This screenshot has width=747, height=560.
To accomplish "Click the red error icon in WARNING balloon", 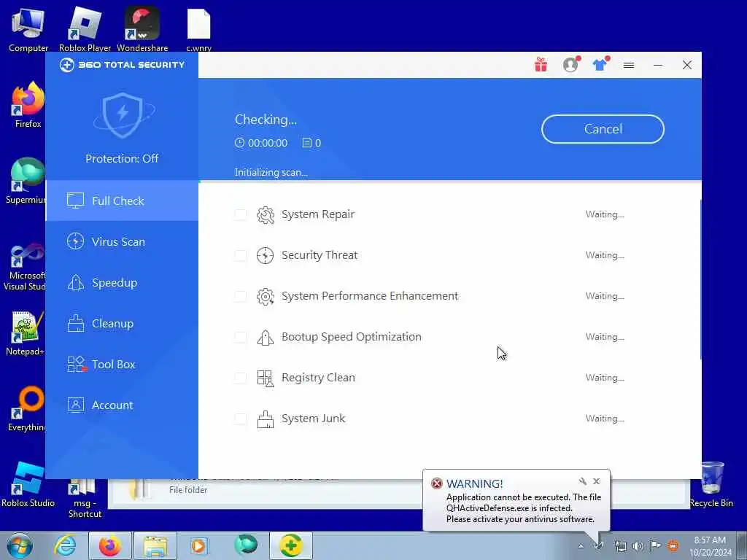I will 436,484.
